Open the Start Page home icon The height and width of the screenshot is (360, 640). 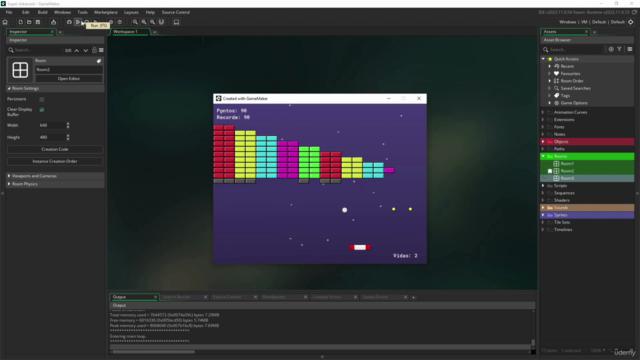pyautogui.click(x=5, y=22)
